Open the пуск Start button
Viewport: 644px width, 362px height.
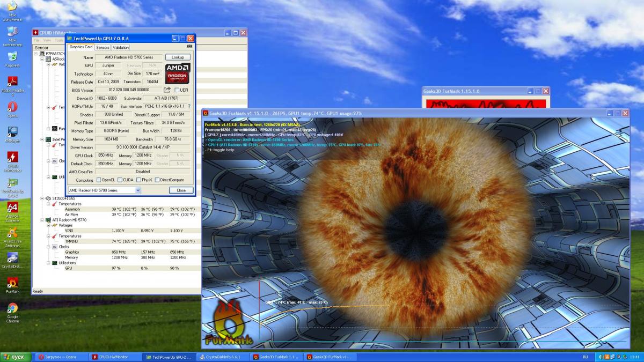point(16,357)
